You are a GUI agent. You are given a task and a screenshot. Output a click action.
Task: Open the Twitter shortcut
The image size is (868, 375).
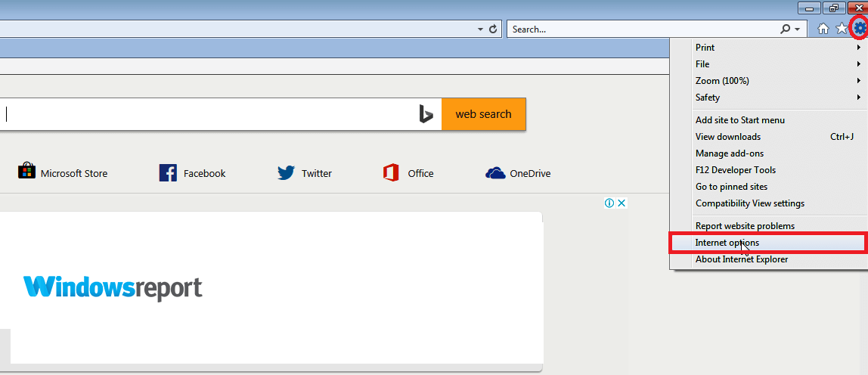point(305,173)
